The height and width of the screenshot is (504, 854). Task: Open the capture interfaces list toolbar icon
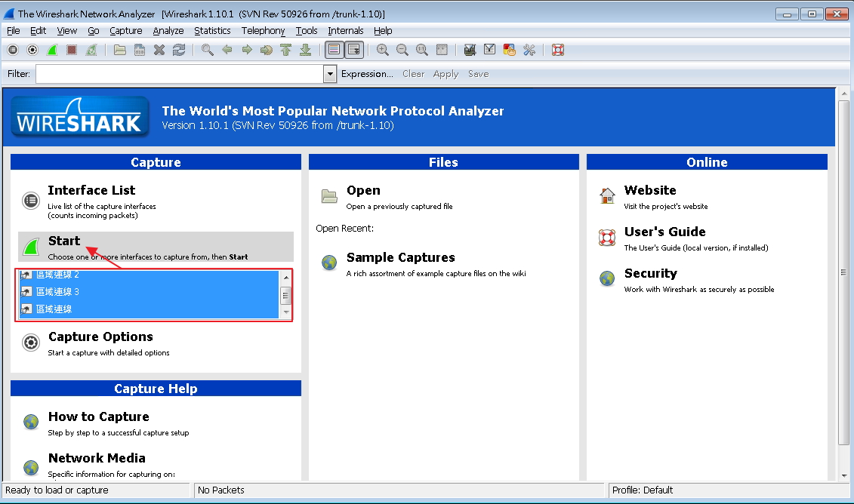[x=13, y=50]
